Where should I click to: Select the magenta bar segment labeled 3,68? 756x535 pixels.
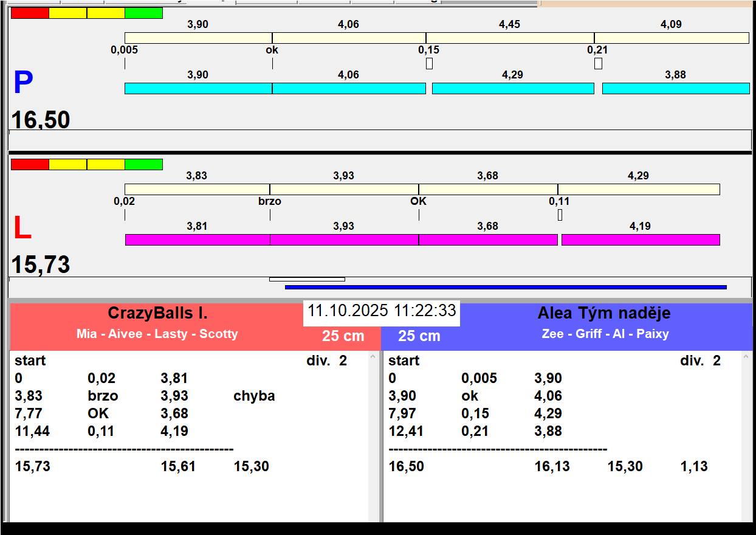tap(488, 240)
